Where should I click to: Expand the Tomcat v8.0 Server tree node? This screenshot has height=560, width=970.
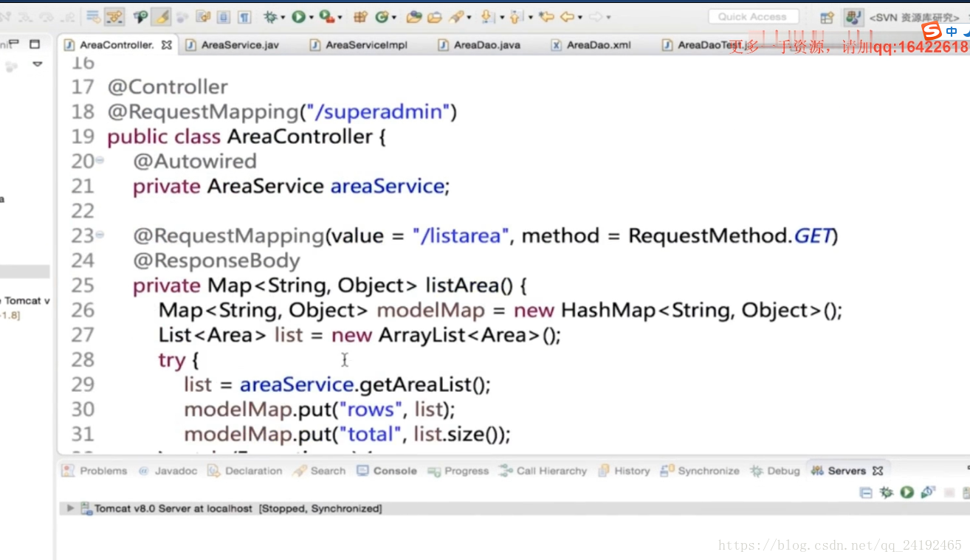pyautogui.click(x=70, y=508)
